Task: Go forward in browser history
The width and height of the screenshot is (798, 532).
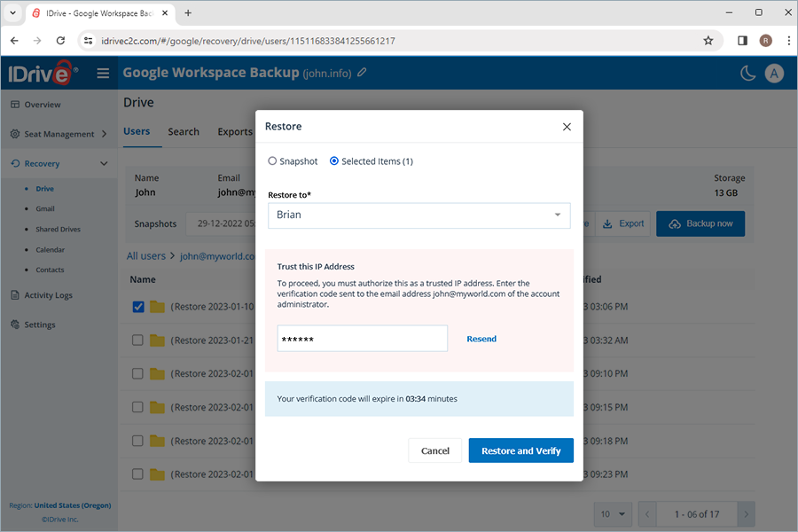Action: (37, 41)
